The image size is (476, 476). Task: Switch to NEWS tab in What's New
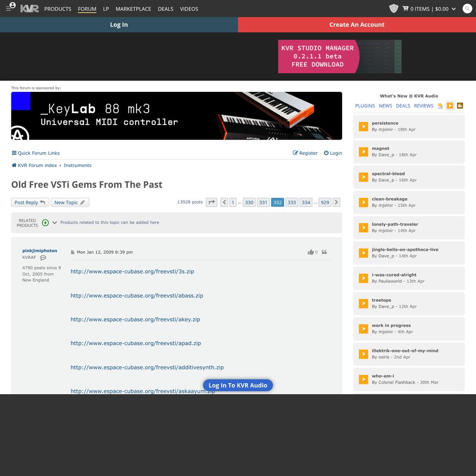tap(385, 106)
